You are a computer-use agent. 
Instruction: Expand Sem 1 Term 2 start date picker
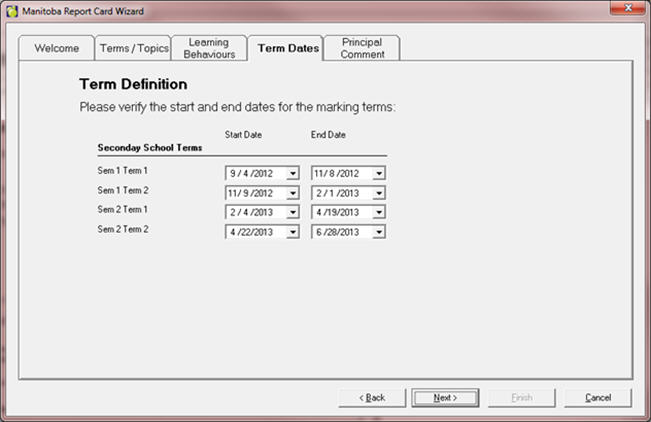coord(292,192)
